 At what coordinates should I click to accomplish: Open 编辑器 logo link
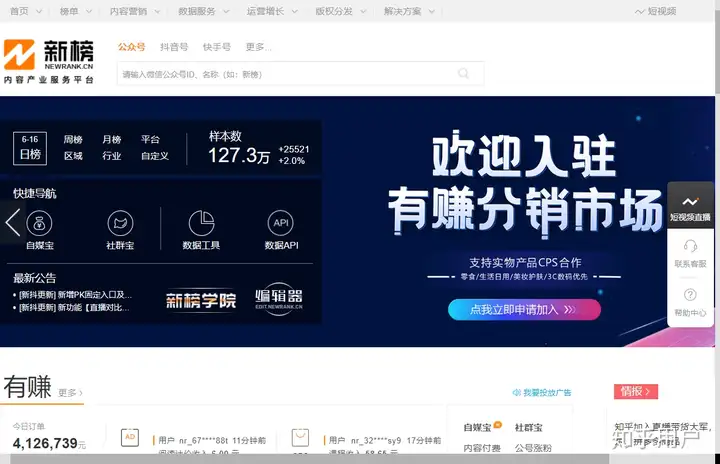pyautogui.click(x=279, y=299)
